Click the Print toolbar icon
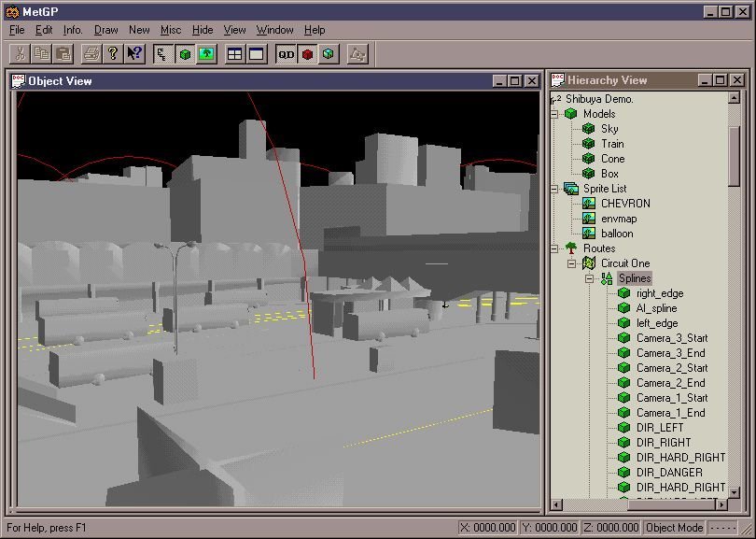Screen dimensions: 756x539 (x=91, y=53)
